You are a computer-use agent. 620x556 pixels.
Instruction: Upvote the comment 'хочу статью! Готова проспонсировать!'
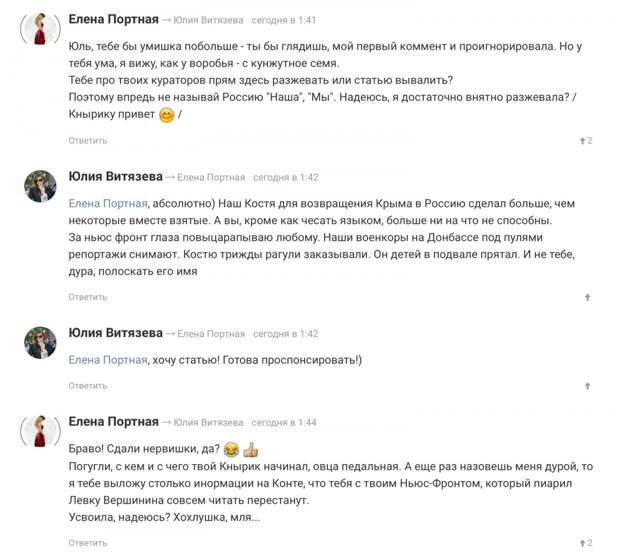click(588, 386)
